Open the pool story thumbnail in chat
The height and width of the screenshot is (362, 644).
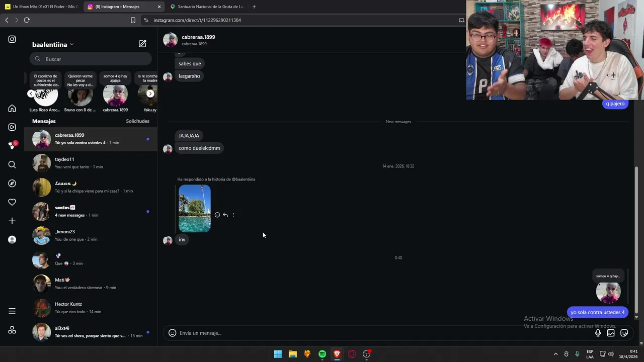pyautogui.click(x=195, y=209)
